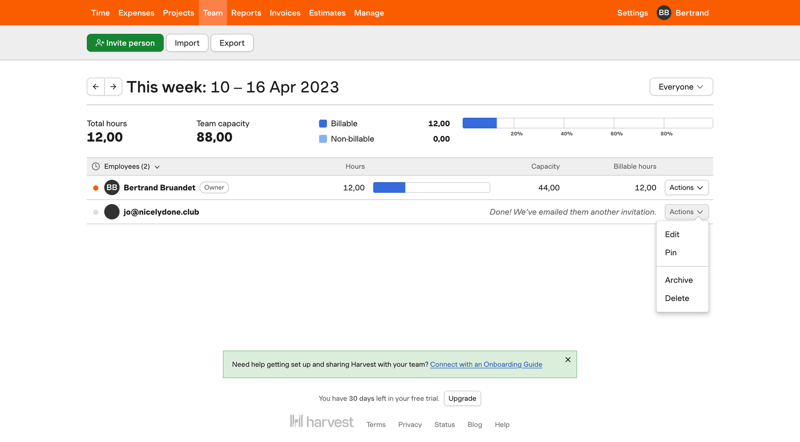Click the team capacity progress bar
Viewport: 800px width, 442px height.
click(587, 123)
